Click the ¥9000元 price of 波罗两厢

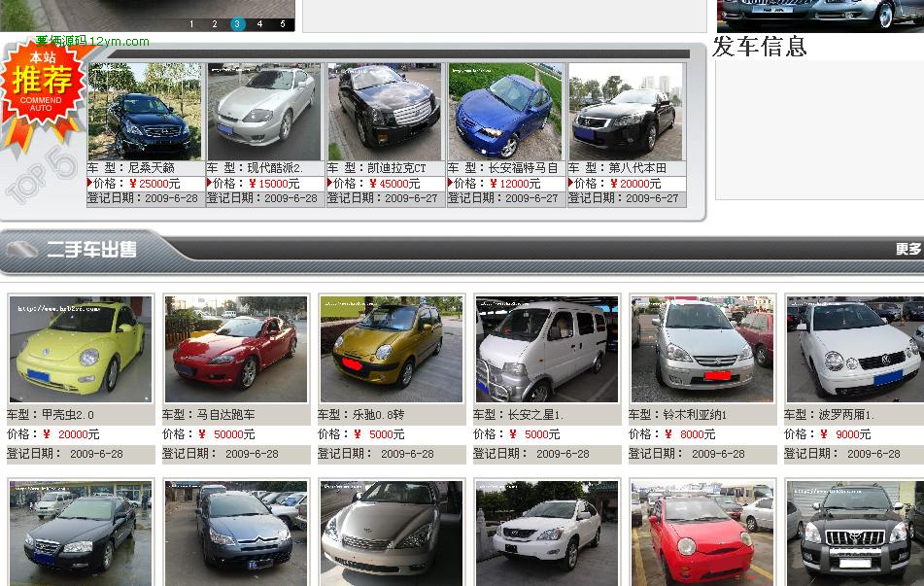tap(845, 434)
